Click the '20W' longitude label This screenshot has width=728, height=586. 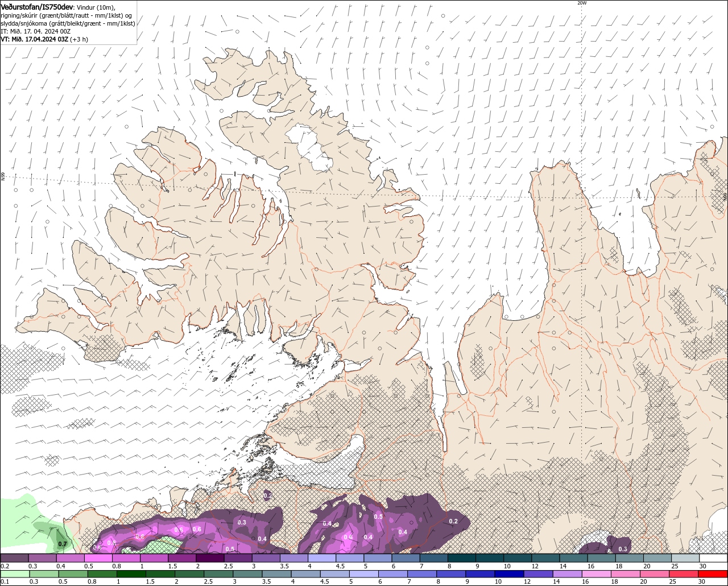click(581, 3)
